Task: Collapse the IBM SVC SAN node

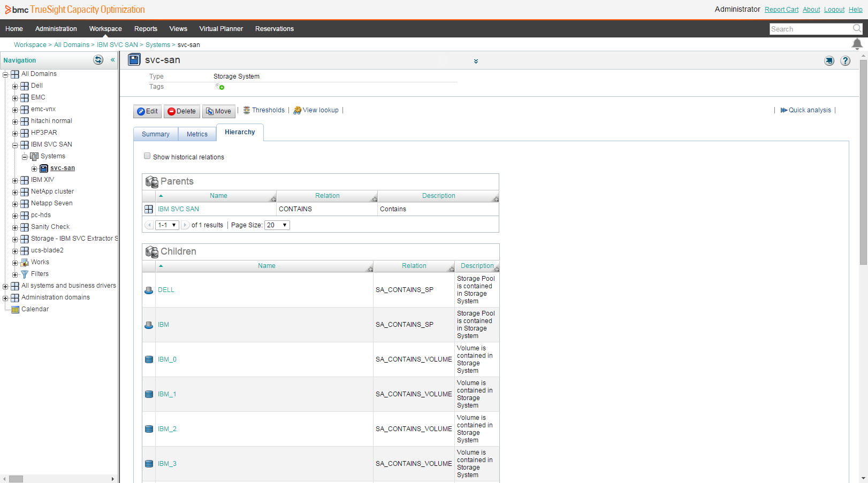Action: point(15,145)
